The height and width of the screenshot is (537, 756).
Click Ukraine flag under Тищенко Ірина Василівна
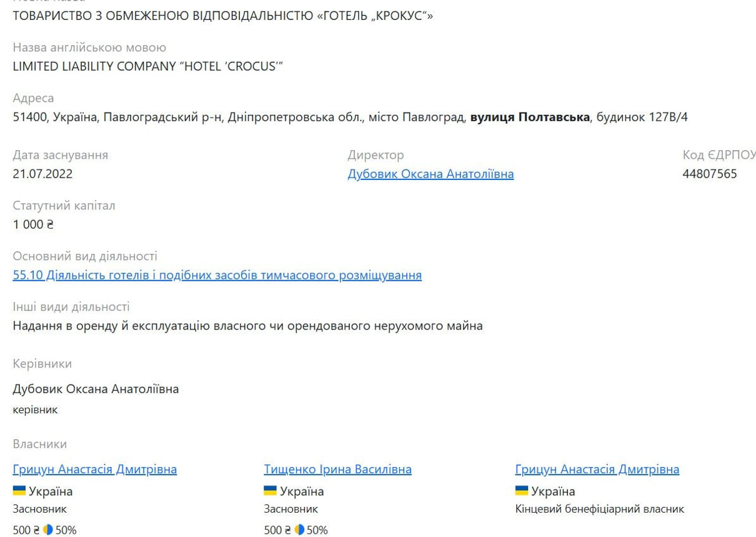coord(270,491)
